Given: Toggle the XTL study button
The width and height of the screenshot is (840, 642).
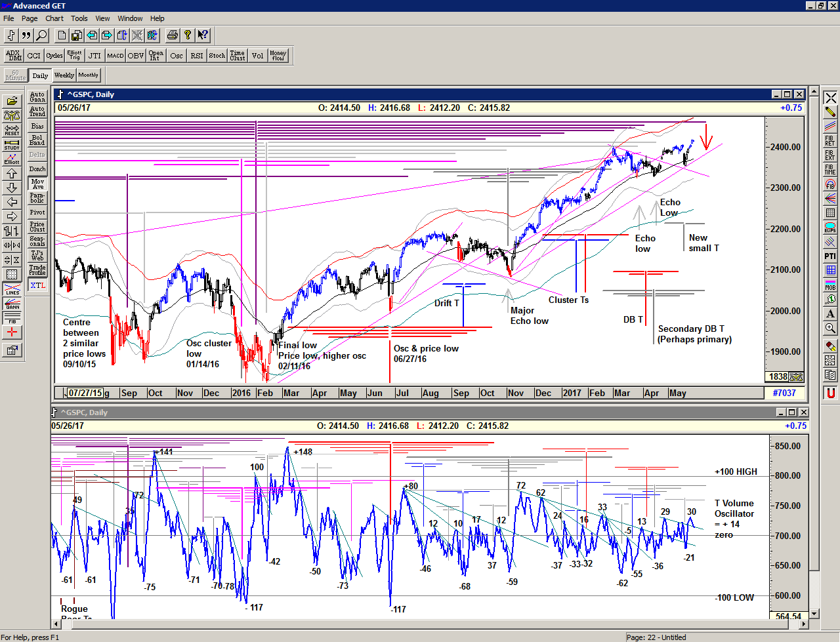Looking at the screenshot, I should click(37, 285).
